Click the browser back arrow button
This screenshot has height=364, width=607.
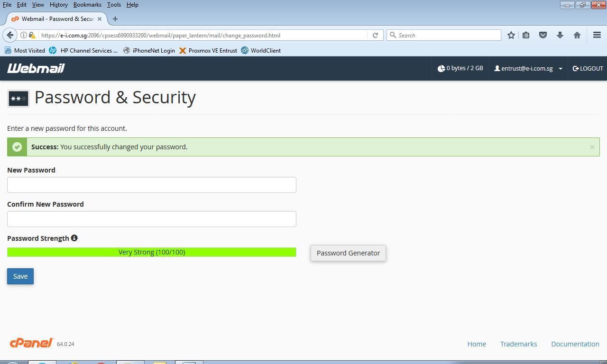point(9,35)
